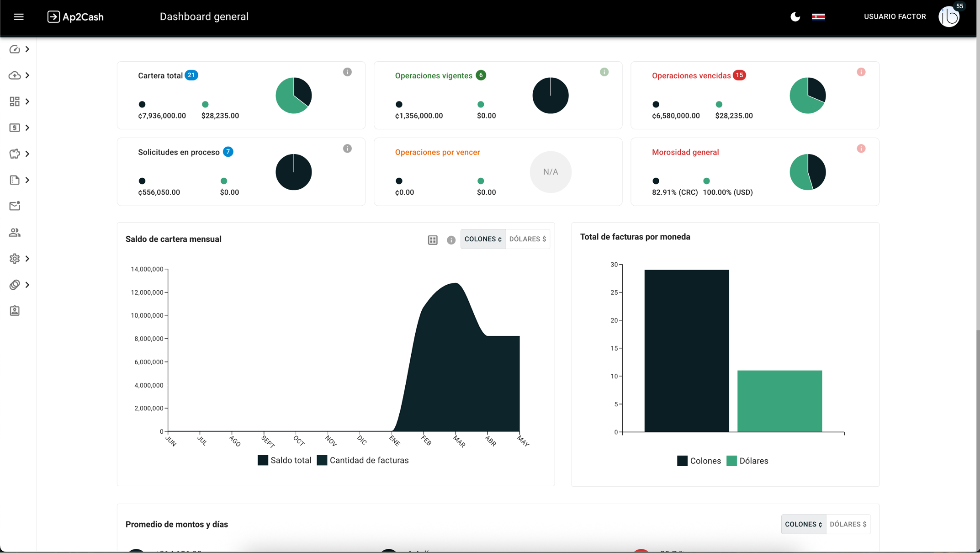This screenshot has width=980, height=553.
Task: Show table view of Saldo de cartera mensual
Action: pyautogui.click(x=432, y=240)
